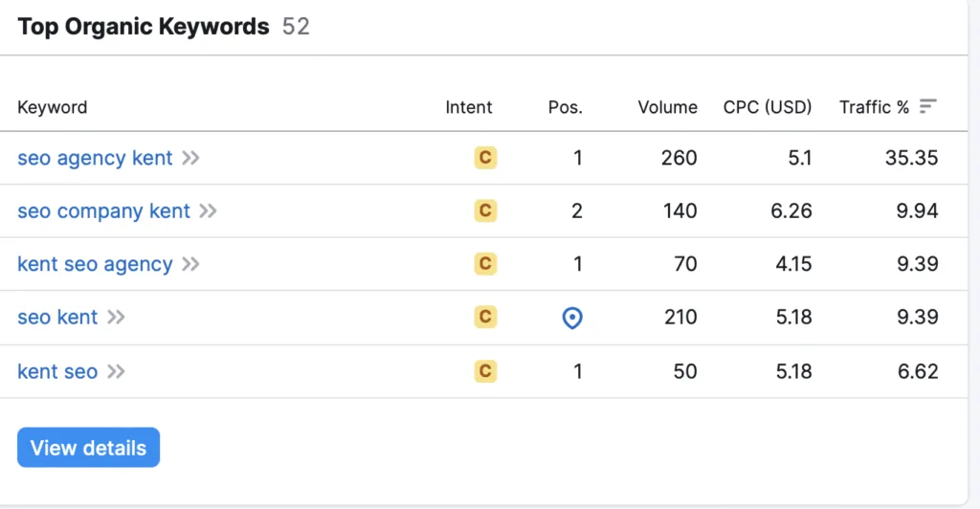The width and height of the screenshot is (980, 509).
Task: Sort by the Volume column header
Action: pyautogui.click(x=667, y=107)
